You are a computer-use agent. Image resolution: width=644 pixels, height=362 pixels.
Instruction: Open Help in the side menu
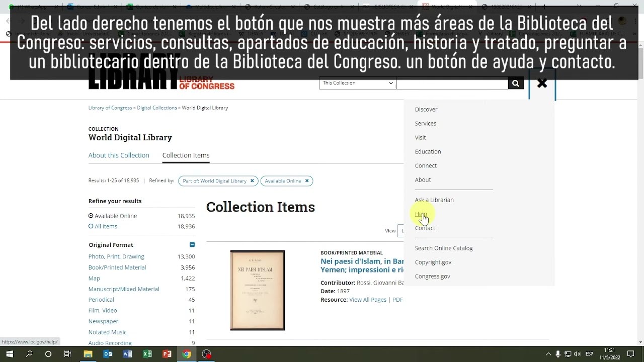[x=421, y=214]
